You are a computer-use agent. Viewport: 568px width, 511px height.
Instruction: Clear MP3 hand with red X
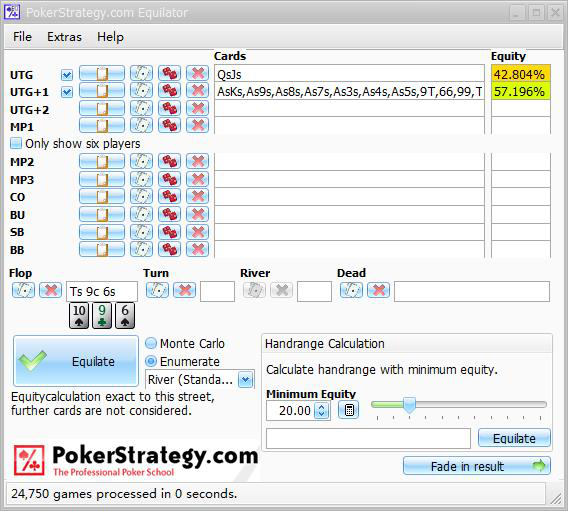click(197, 179)
